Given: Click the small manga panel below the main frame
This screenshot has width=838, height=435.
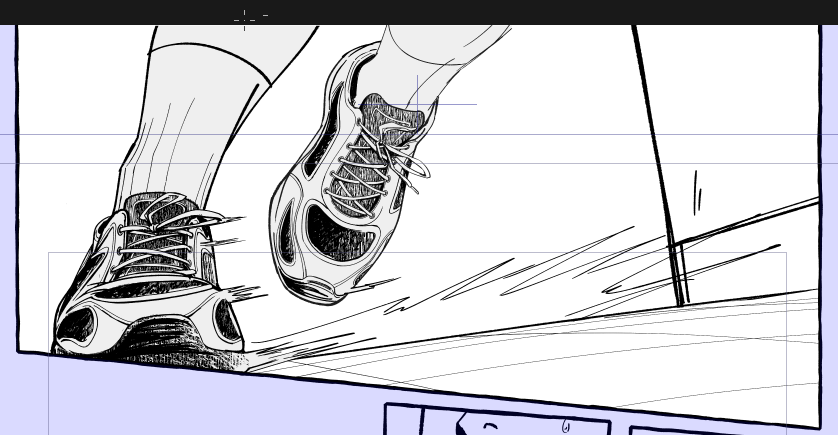Looking at the screenshot, I should point(497,420).
